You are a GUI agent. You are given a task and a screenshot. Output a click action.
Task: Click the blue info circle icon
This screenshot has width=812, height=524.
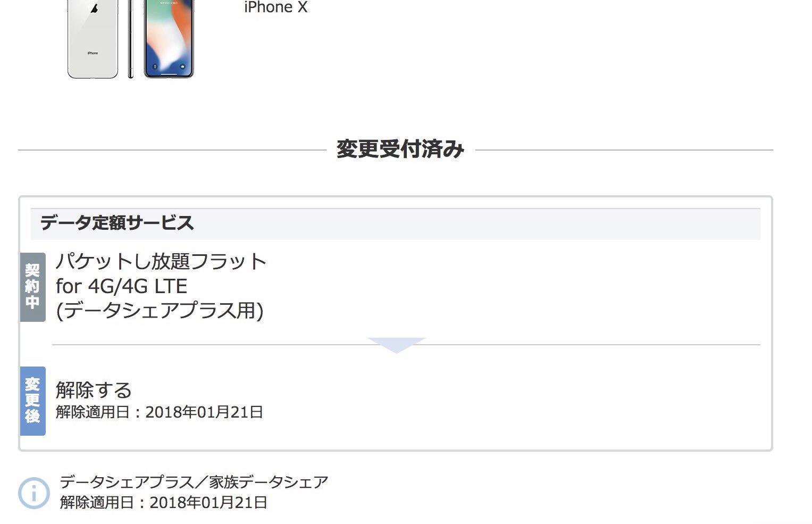[x=34, y=493]
